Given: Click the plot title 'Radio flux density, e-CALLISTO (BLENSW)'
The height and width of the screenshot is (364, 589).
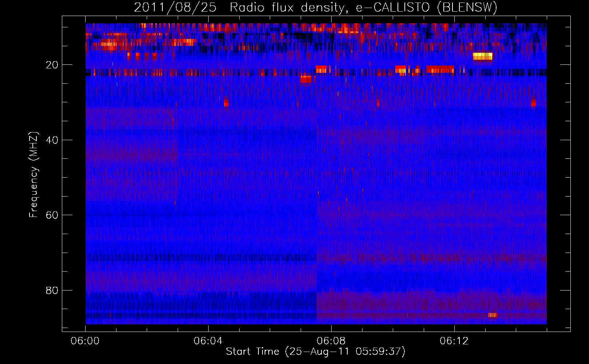Looking at the screenshot, I should [363, 7].
